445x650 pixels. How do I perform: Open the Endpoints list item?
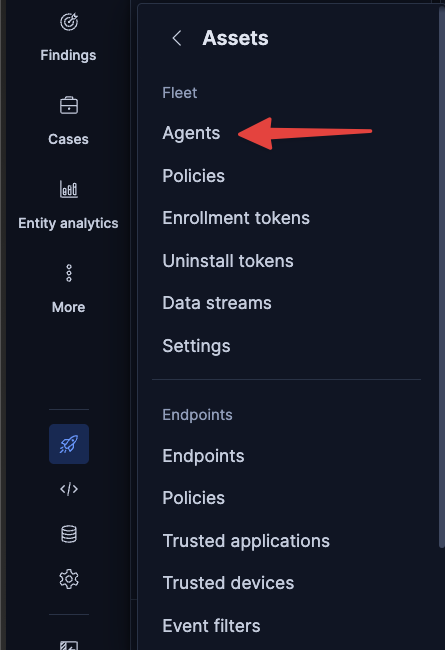click(x=203, y=456)
